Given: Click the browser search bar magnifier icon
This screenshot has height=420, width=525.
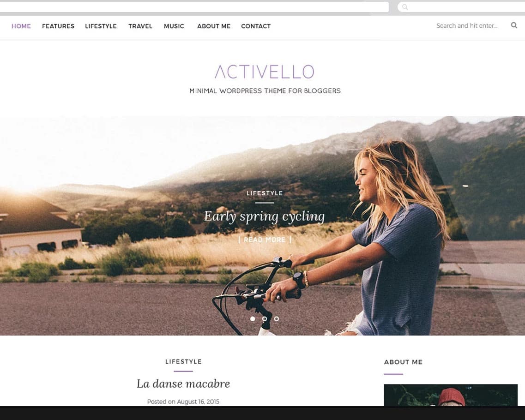Looking at the screenshot, I should pyautogui.click(x=405, y=7).
